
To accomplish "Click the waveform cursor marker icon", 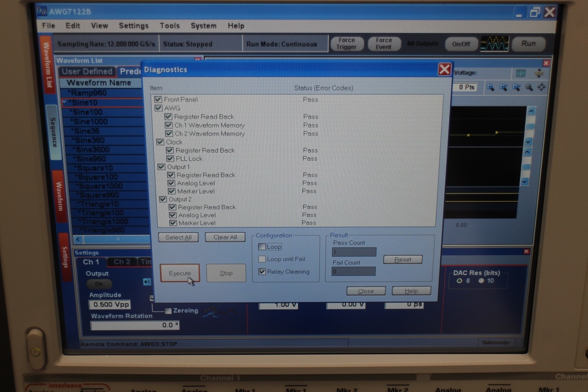I will [539, 74].
